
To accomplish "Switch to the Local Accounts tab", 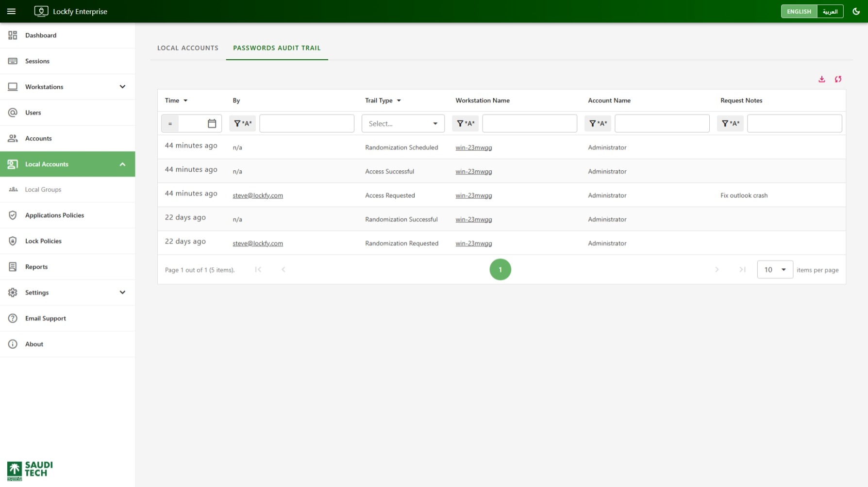I will (188, 48).
